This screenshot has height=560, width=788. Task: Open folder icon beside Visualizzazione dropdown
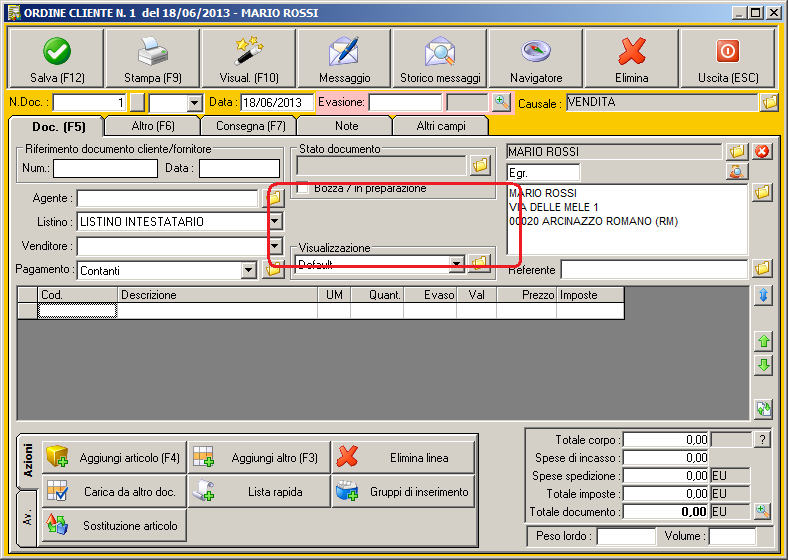(479, 263)
